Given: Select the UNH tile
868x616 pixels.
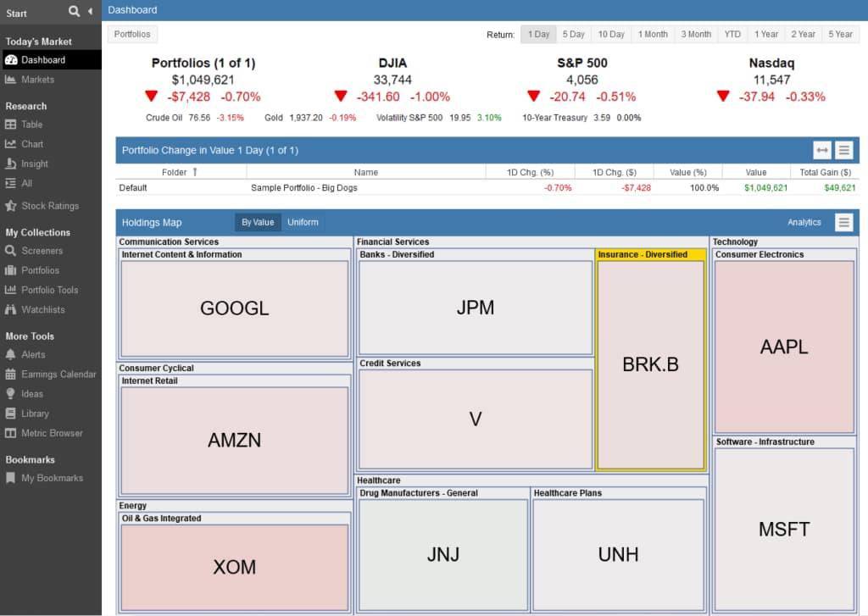Looking at the screenshot, I should tap(618, 554).
